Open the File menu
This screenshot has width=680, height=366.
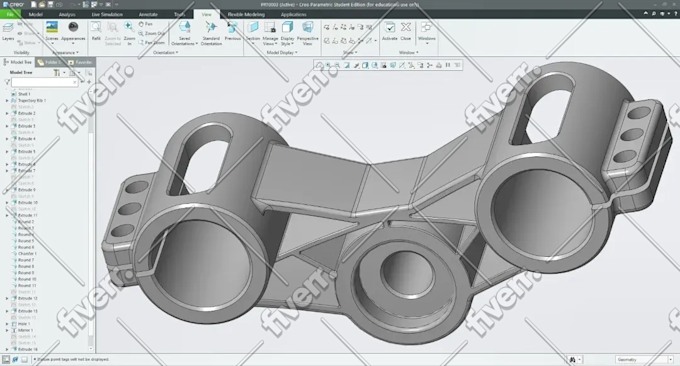(x=10, y=14)
